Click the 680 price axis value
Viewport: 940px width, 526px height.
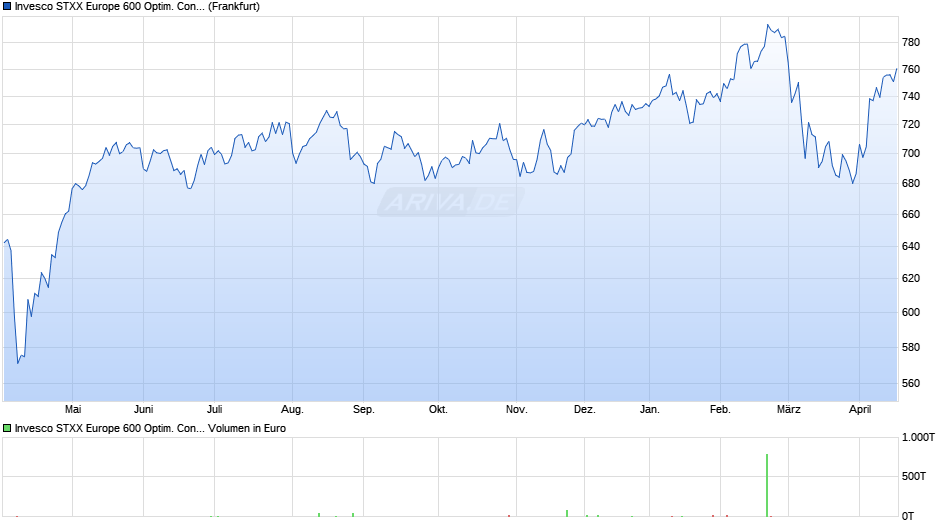(x=911, y=184)
